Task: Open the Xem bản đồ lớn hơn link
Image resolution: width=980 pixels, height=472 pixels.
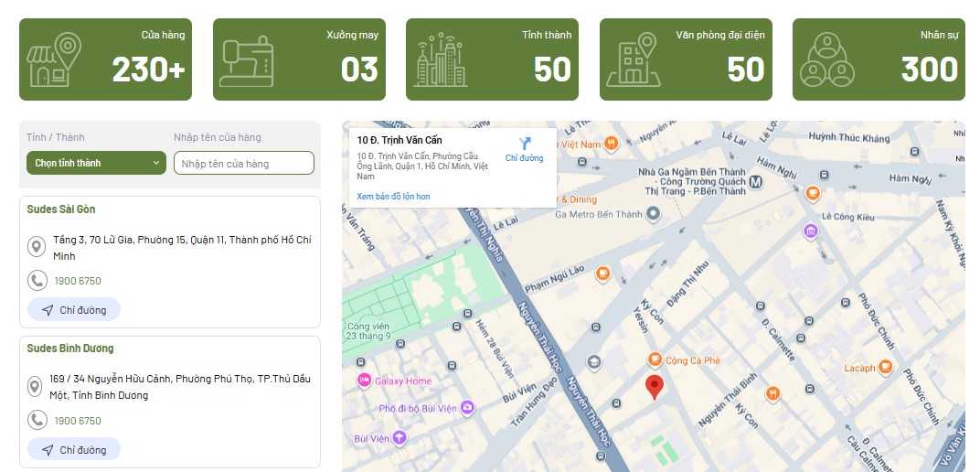Action: pyautogui.click(x=393, y=197)
